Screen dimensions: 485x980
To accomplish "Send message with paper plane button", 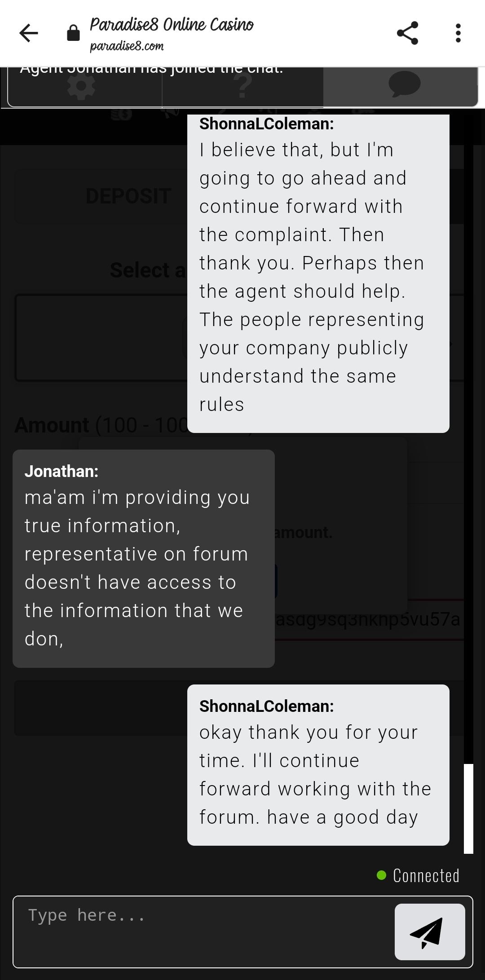I will [x=429, y=931].
